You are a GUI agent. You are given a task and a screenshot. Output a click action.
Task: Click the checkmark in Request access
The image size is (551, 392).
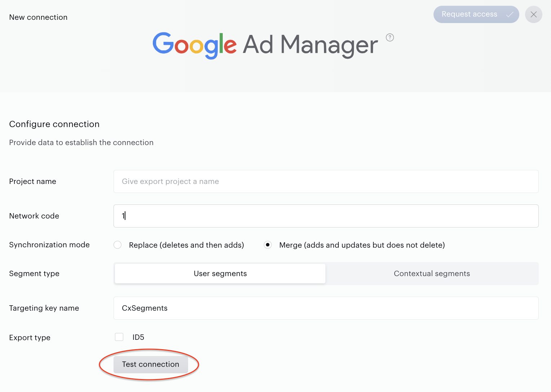[x=510, y=14]
